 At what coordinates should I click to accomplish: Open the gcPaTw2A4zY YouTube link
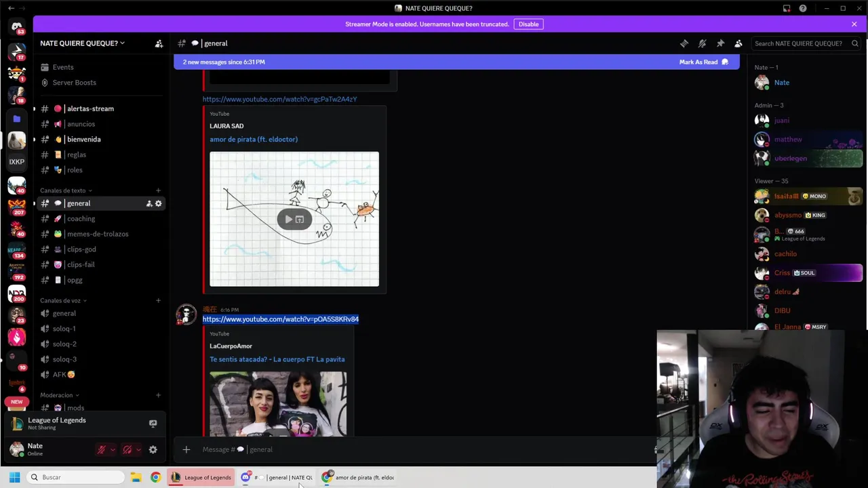pyautogui.click(x=279, y=99)
